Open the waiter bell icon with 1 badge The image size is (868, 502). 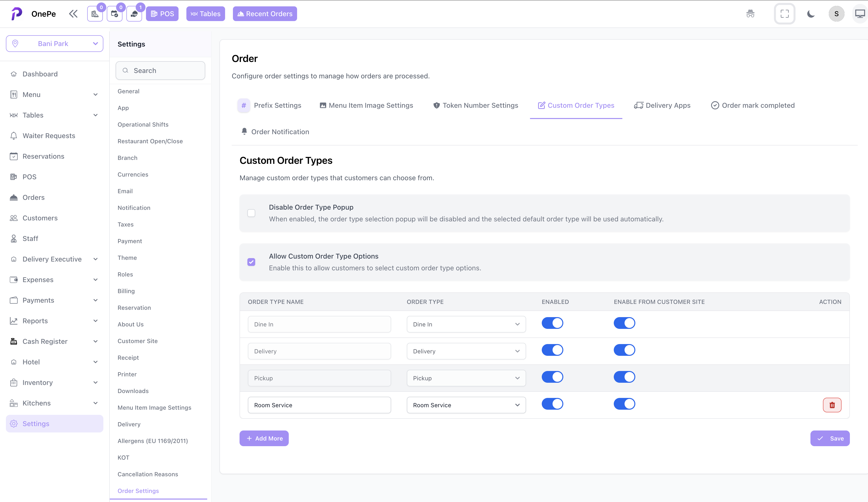point(134,14)
